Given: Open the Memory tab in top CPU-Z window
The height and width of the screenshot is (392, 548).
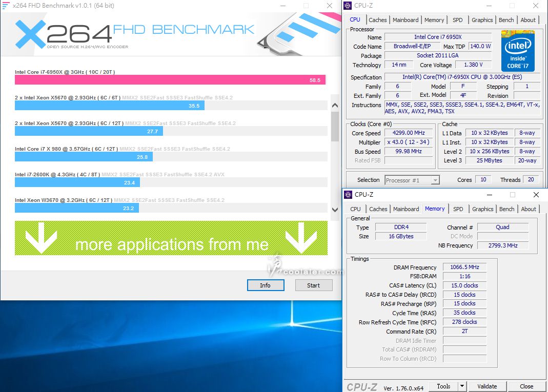Looking at the screenshot, I should pyautogui.click(x=434, y=20).
